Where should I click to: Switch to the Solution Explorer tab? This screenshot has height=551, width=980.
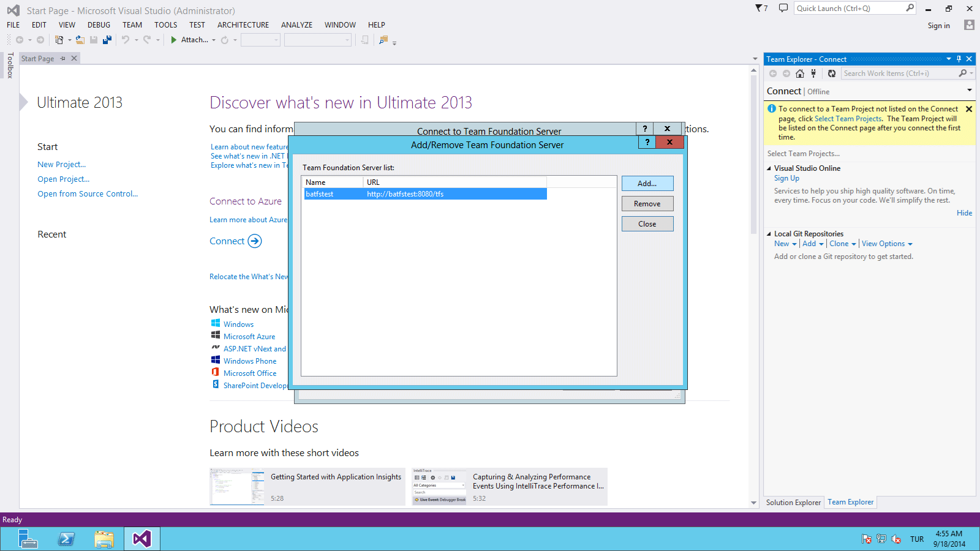[793, 503]
